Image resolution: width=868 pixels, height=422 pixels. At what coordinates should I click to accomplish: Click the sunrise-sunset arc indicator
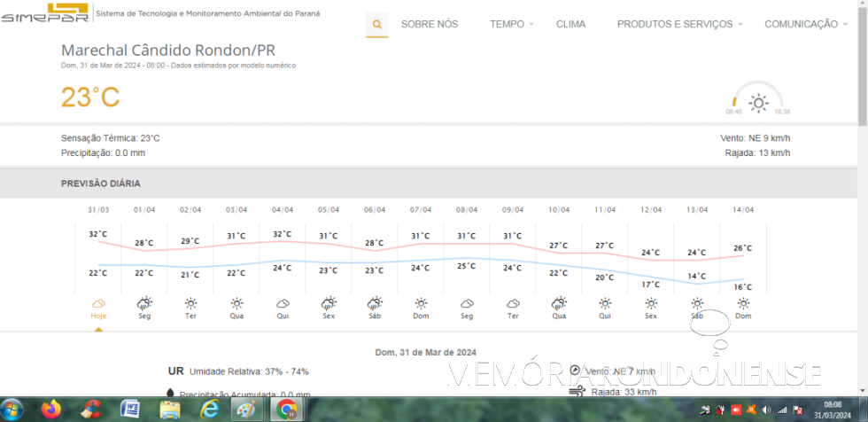[758, 99]
